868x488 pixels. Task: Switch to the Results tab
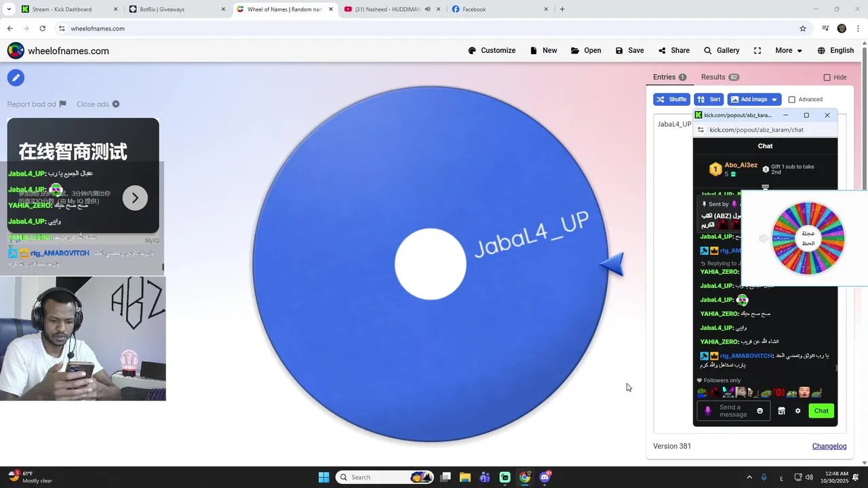[719, 77]
